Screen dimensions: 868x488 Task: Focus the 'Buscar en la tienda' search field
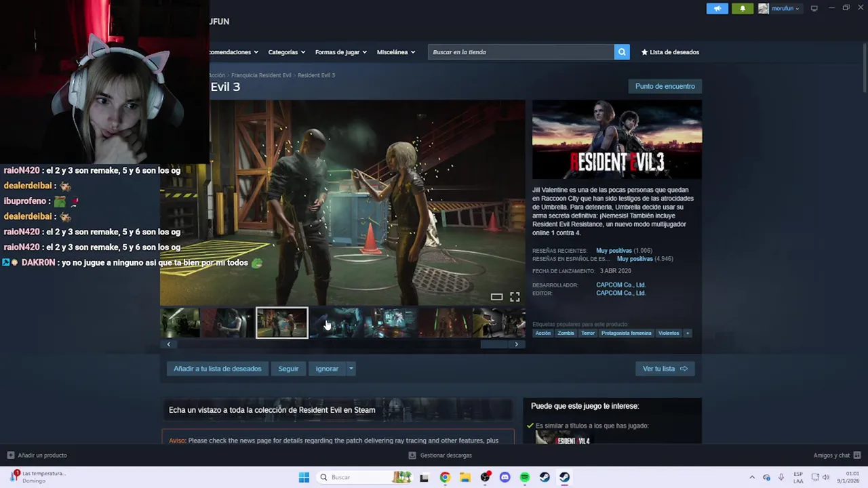[x=521, y=52]
